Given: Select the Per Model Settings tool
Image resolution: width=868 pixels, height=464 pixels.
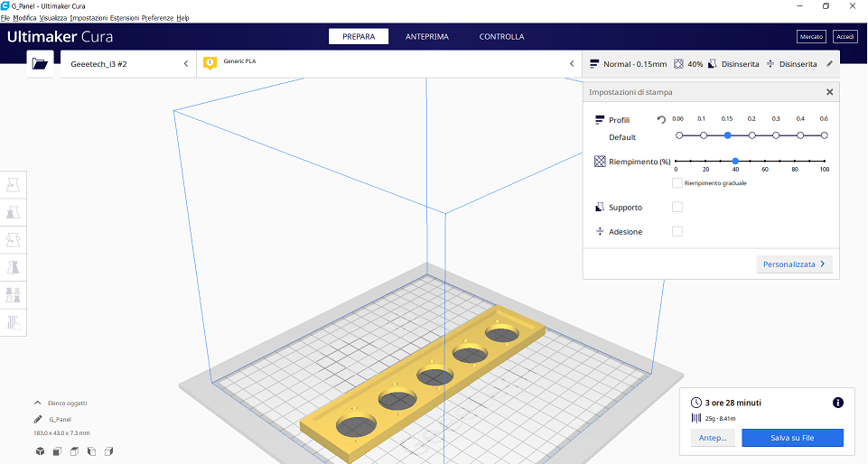Looking at the screenshot, I should tap(13, 295).
